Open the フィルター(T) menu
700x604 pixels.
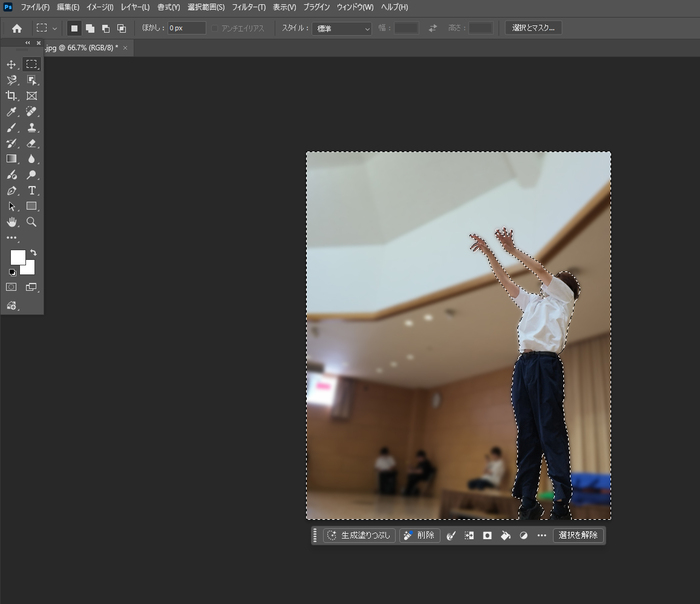click(249, 7)
